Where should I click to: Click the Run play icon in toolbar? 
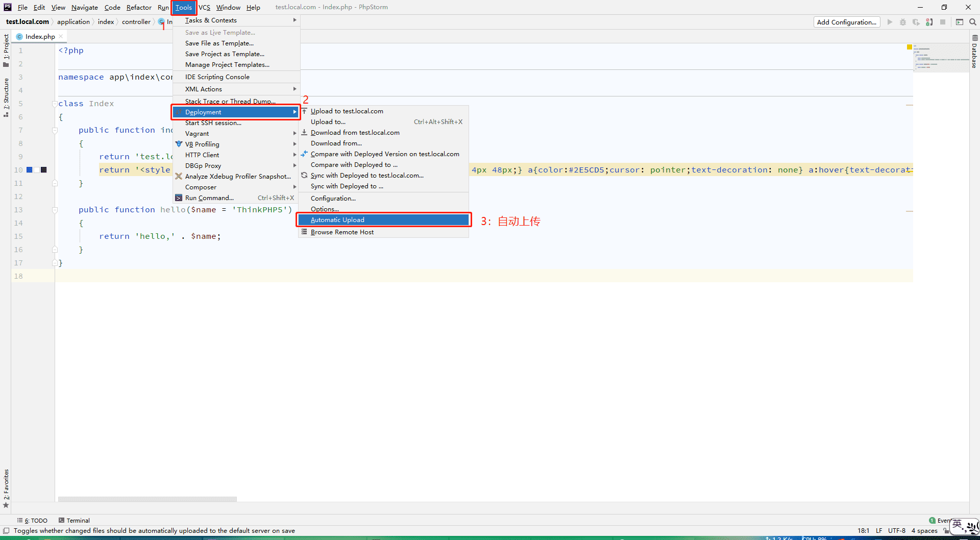coord(890,22)
